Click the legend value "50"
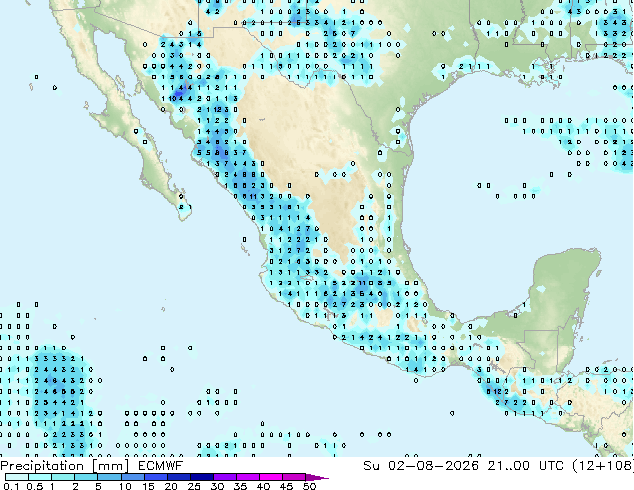 (309, 486)
